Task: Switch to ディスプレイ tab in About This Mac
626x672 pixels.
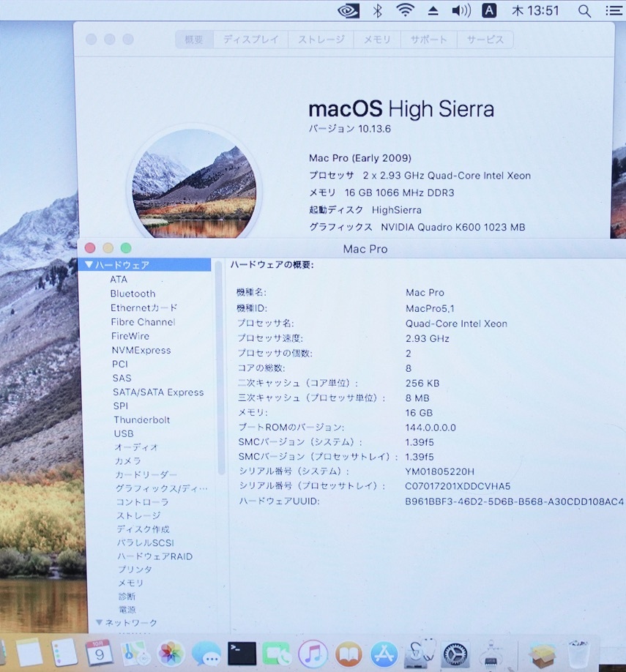Action: click(251, 40)
